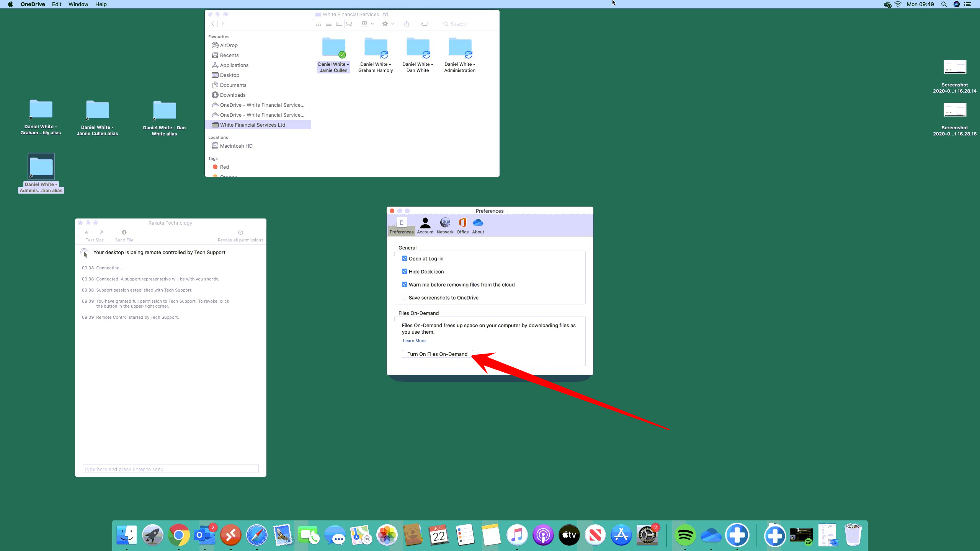The width and height of the screenshot is (980, 551).
Task: Open the Help menu
Action: 101,4
